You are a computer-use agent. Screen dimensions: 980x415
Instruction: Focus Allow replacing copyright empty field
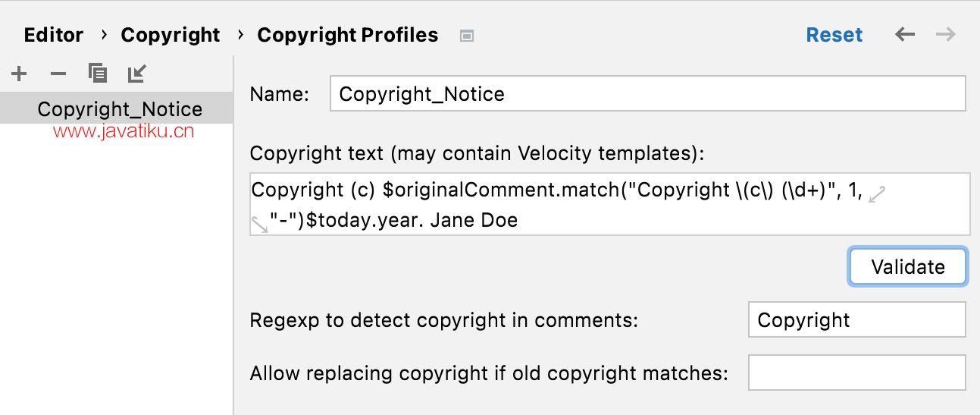[856, 373]
